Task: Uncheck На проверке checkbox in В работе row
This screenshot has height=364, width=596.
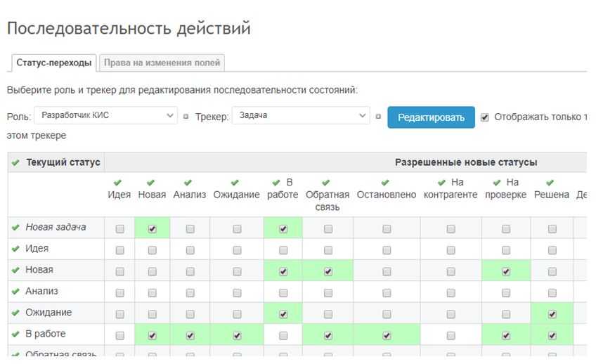Action: point(505,336)
